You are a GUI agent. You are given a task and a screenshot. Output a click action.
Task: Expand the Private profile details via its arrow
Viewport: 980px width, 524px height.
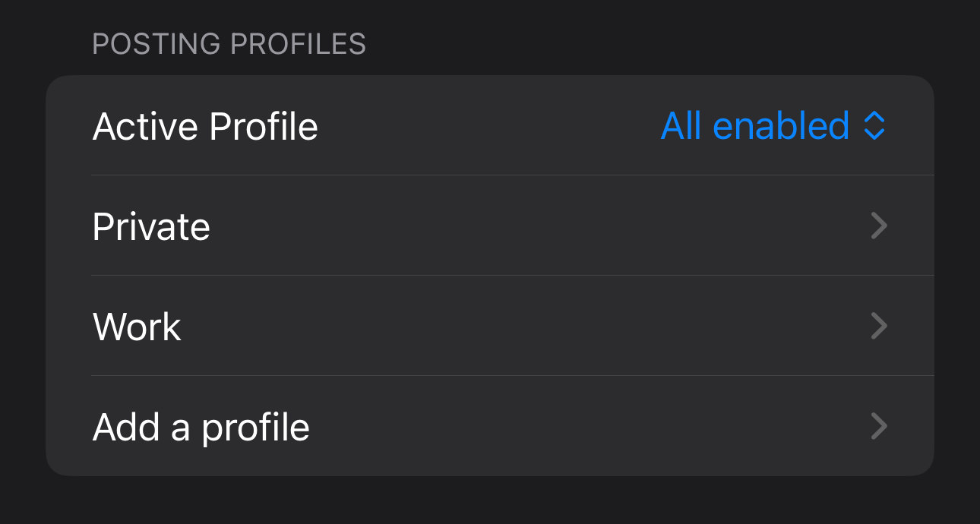point(878,226)
